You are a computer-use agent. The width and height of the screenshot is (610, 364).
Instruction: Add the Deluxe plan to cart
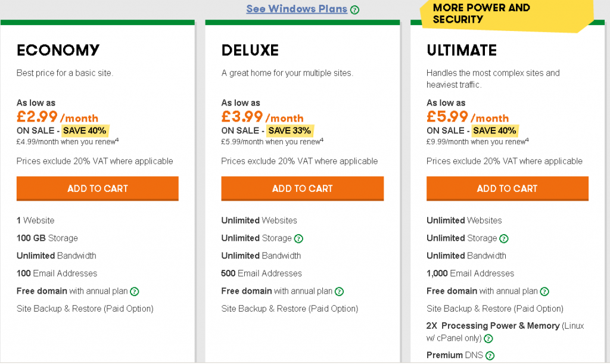click(302, 189)
